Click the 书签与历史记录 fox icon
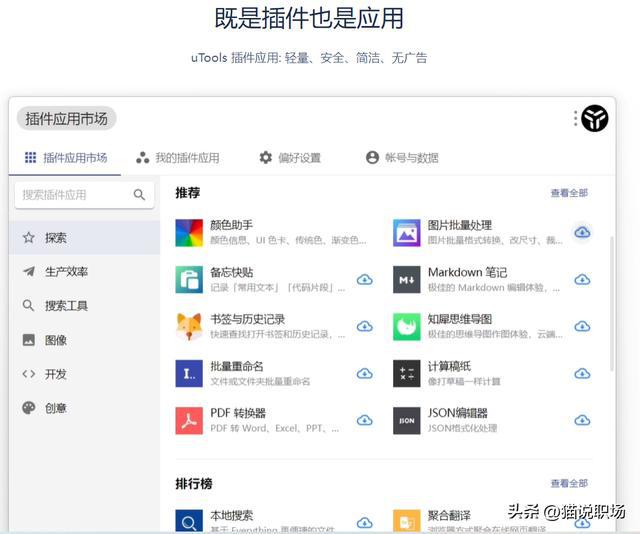Viewport: 640px width, 534px height. click(189, 326)
